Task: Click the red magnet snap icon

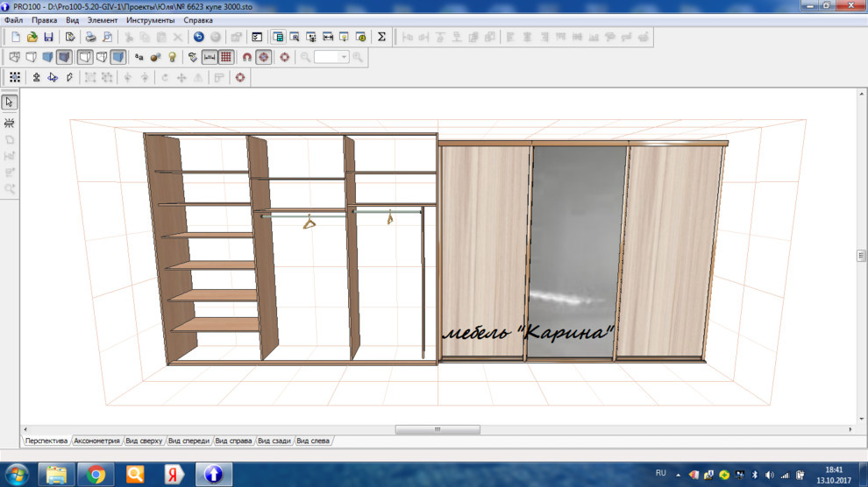Action: (247, 57)
